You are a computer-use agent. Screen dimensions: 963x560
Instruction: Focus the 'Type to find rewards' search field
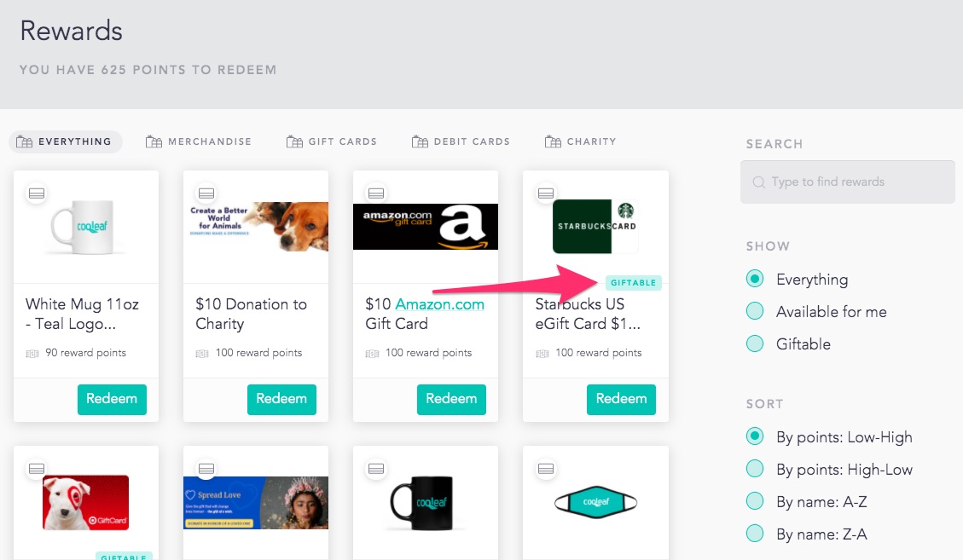point(848,182)
